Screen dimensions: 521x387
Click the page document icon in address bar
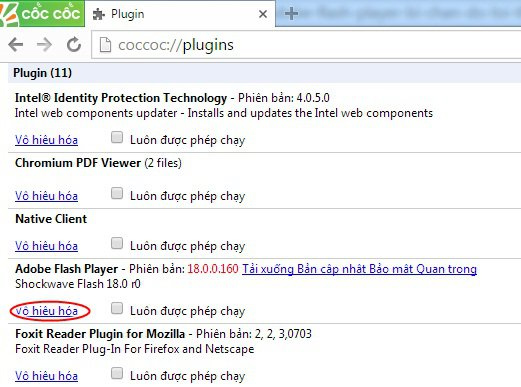tap(105, 45)
